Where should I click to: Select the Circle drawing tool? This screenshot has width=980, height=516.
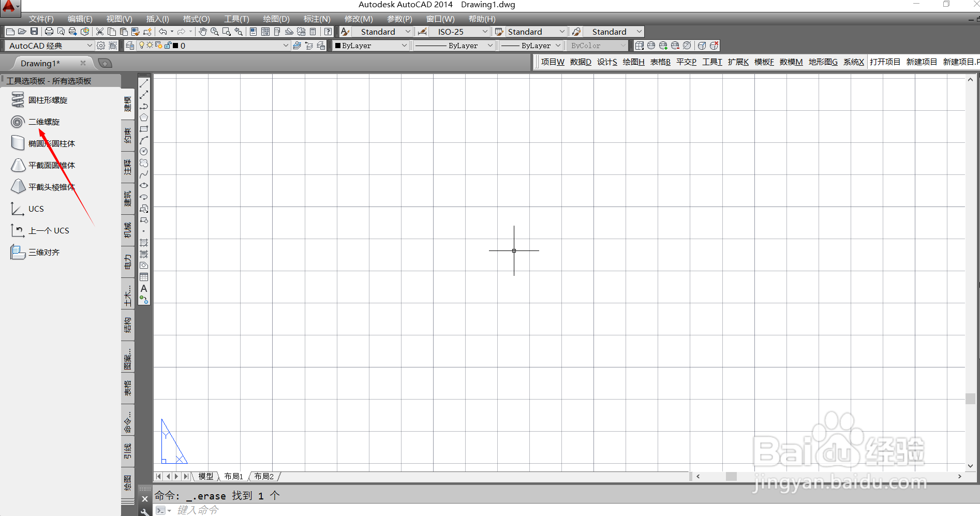coord(144,152)
